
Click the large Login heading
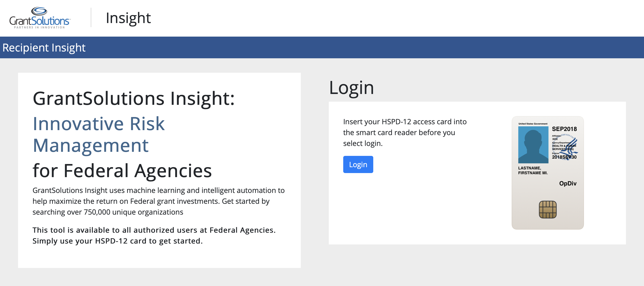click(351, 88)
